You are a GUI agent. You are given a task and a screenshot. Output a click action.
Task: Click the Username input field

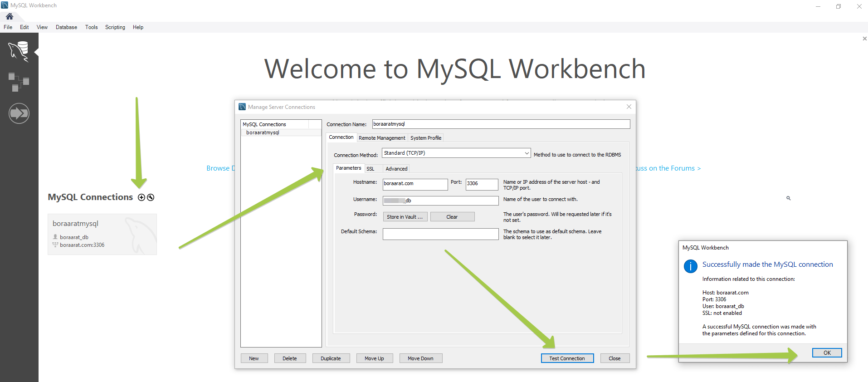(440, 201)
